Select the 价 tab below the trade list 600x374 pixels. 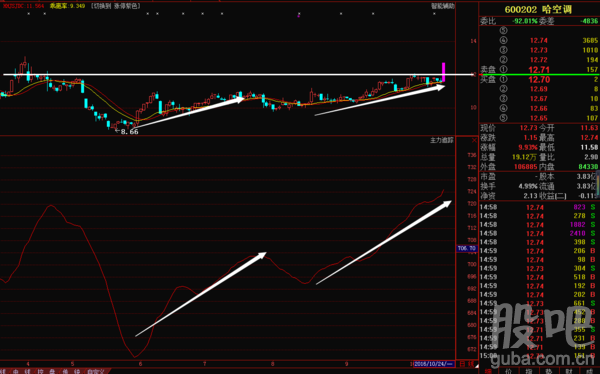tap(509, 371)
